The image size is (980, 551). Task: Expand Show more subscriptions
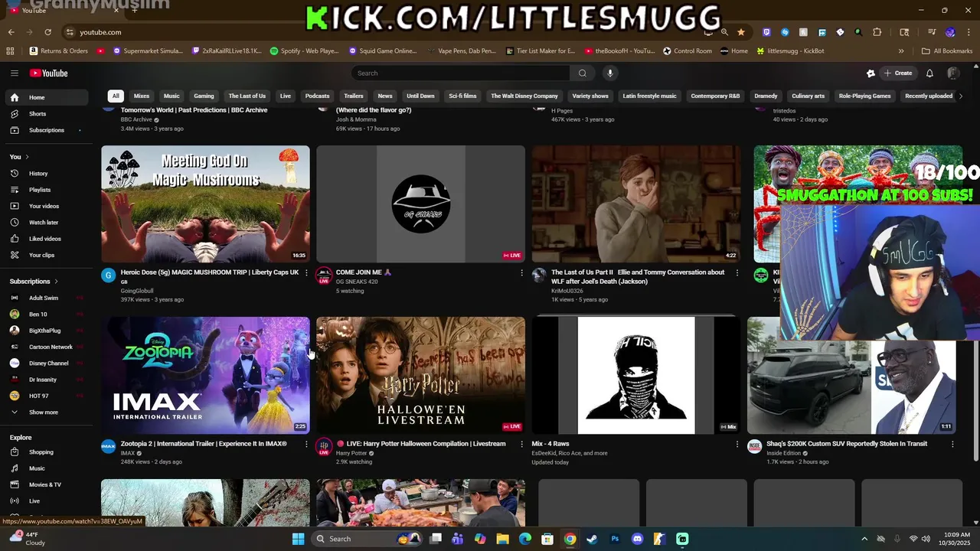point(45,412)
